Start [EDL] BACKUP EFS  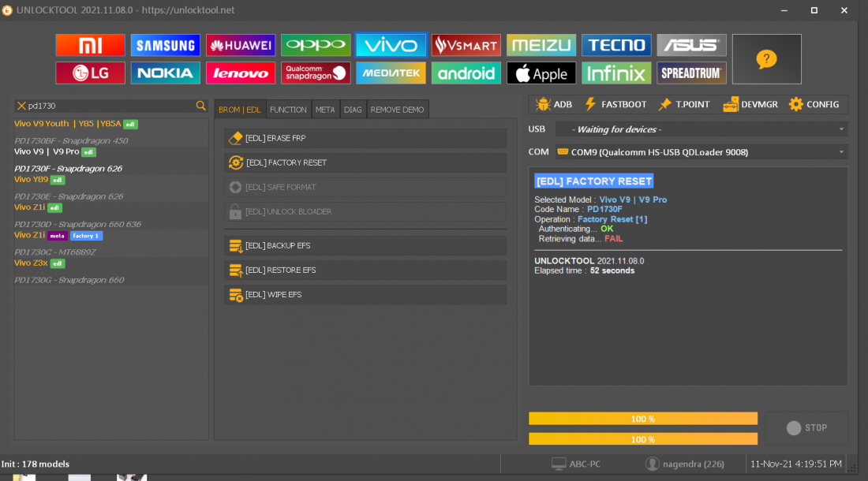(x=365, y=245)
